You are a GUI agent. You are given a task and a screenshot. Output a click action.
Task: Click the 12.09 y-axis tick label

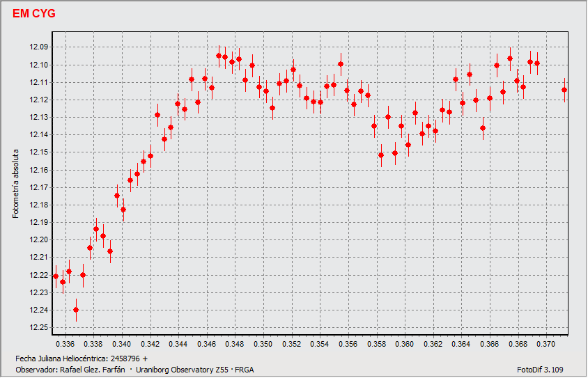(x=38, y=47)
